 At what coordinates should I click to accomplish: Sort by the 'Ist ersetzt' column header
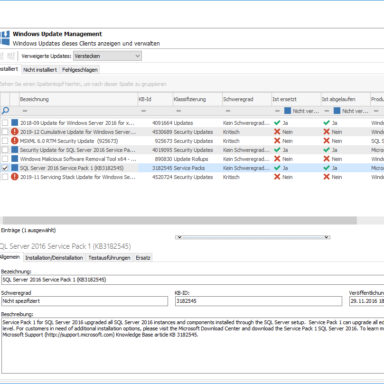(x=296, y=99)
